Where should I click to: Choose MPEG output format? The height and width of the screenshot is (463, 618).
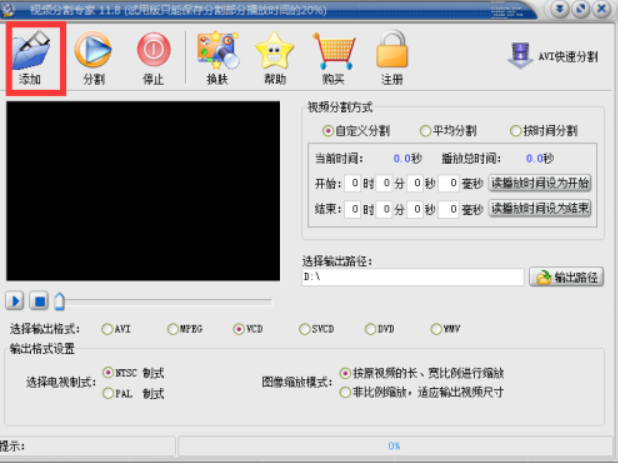pos(185,329)
